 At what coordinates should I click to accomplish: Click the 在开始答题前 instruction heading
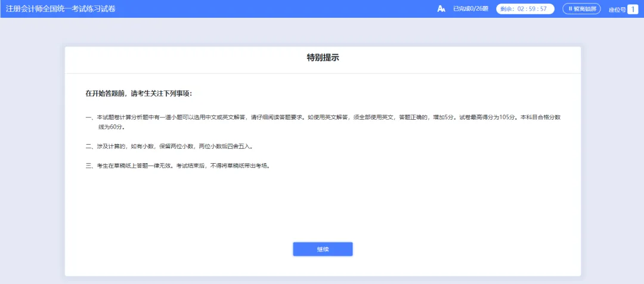click(x=139, y=93)
